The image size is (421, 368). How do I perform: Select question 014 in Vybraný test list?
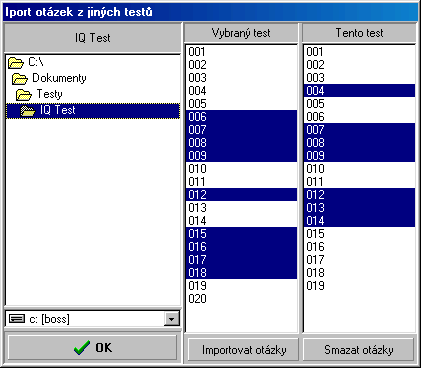241,221
